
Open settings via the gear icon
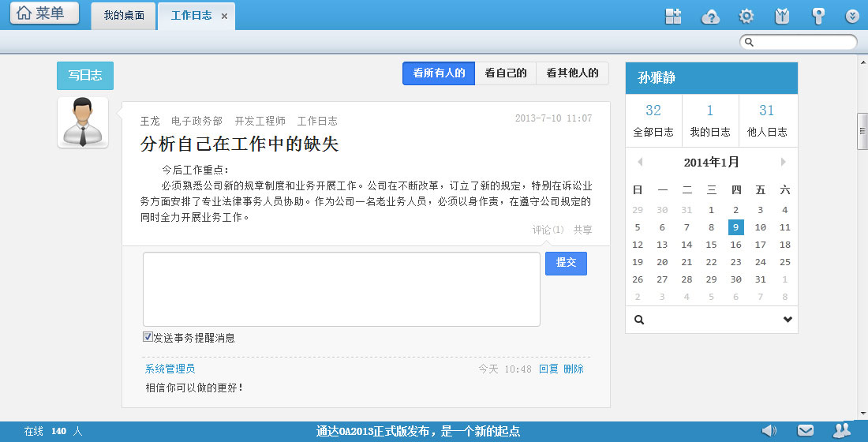pos(746,16)
